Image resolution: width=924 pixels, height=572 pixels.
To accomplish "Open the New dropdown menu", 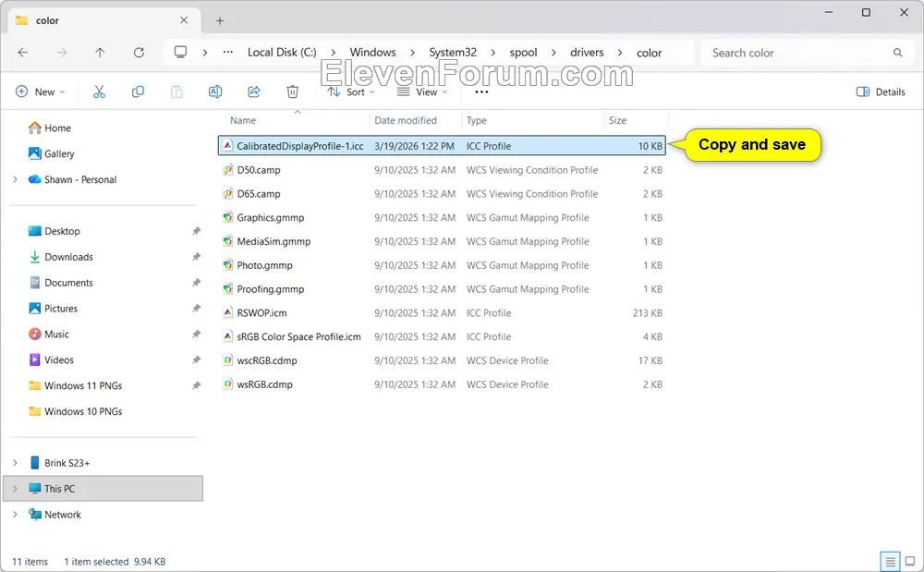I will (40, 91).
